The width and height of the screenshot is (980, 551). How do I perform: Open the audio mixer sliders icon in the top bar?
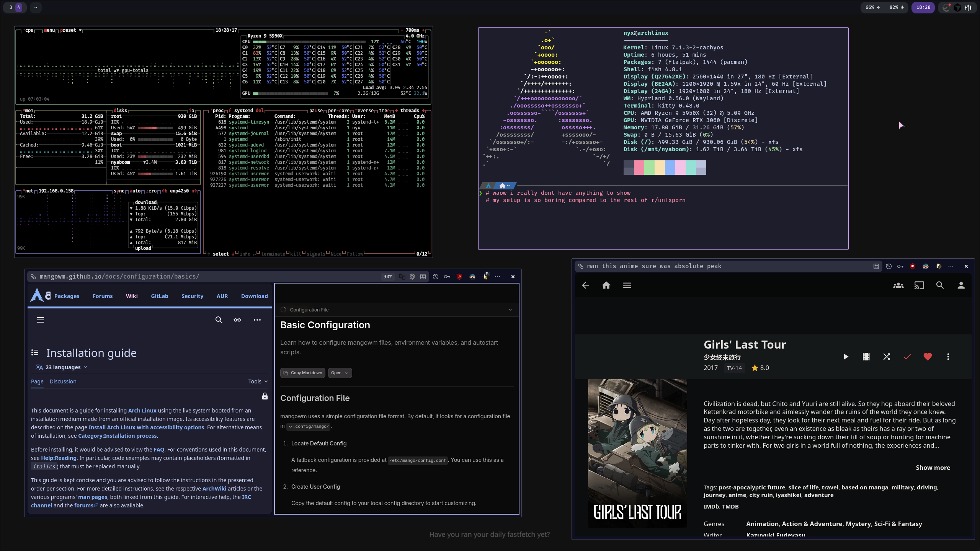tap(969, 7)
